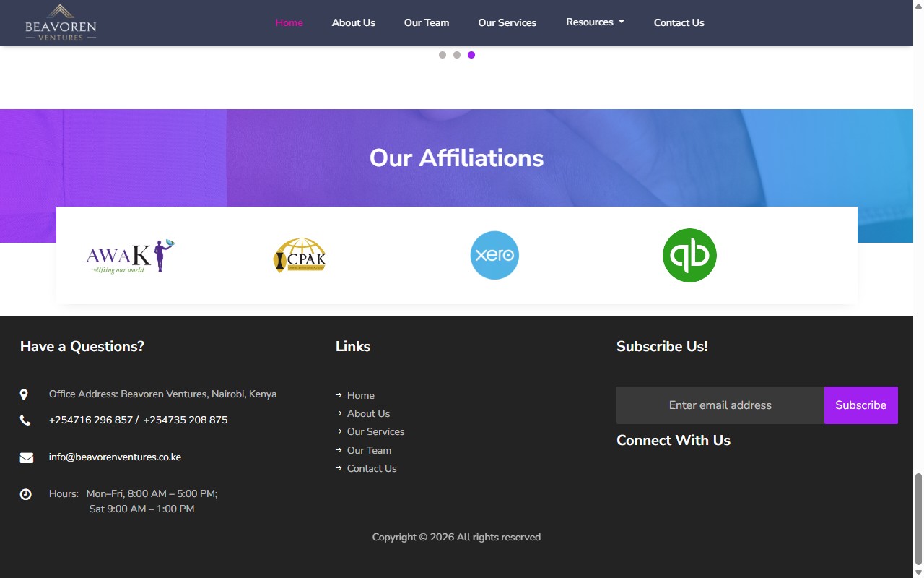Click the Copyright © 2026 text
The image size is (924, 578).
coord(456,537)
